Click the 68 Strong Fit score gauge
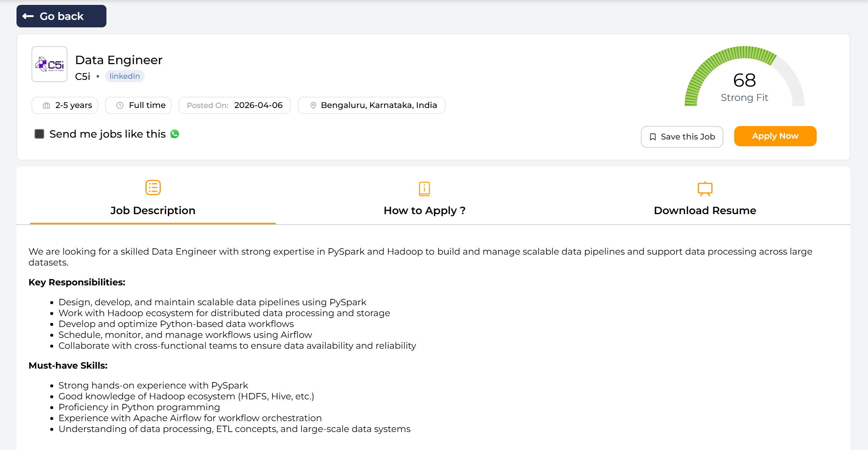 tap(744, 81)
